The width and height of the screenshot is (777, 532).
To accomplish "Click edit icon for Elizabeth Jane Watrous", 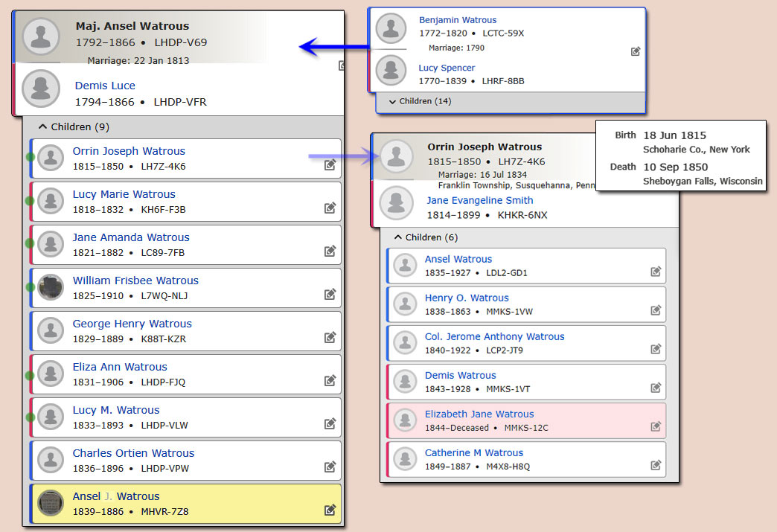I will pos(656,427).
